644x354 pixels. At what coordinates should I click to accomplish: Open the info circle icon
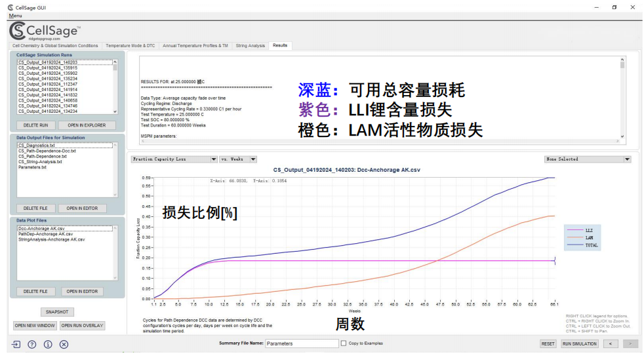tap(48, 345)
